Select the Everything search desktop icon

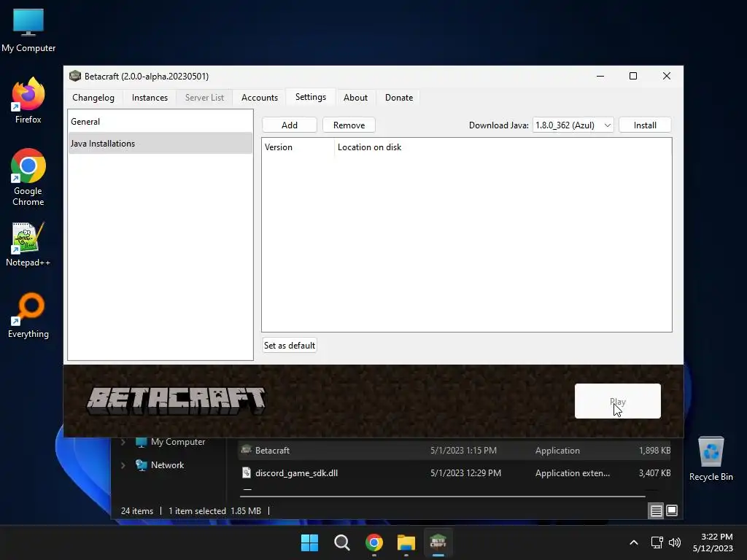tap(28, 316)
